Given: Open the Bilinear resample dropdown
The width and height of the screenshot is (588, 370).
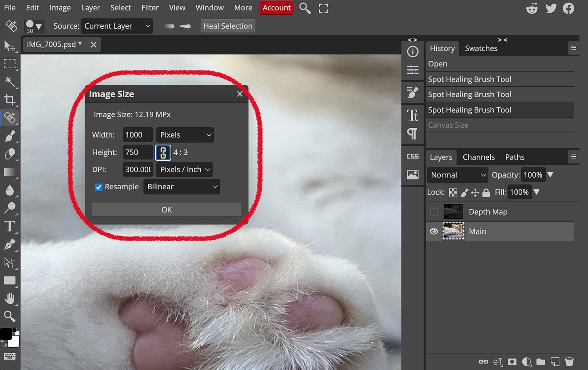Looking at the screenshot, I should coord(181,187).
